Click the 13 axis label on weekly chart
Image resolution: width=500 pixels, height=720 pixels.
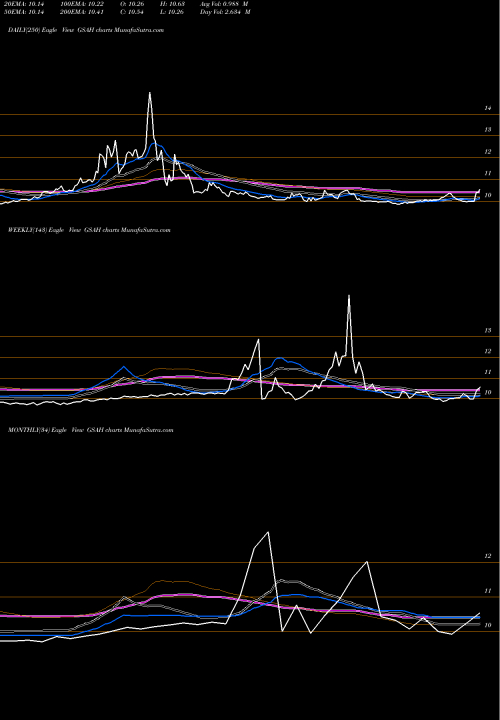[x=488, y=331]
